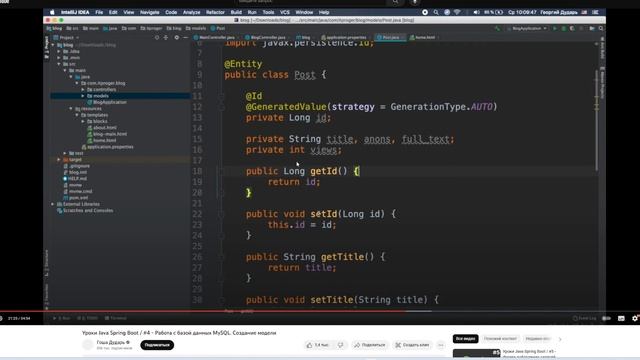The image size is (640, 360).
Task: Open the Structure tool window side tab
Action: pos(47,263)
